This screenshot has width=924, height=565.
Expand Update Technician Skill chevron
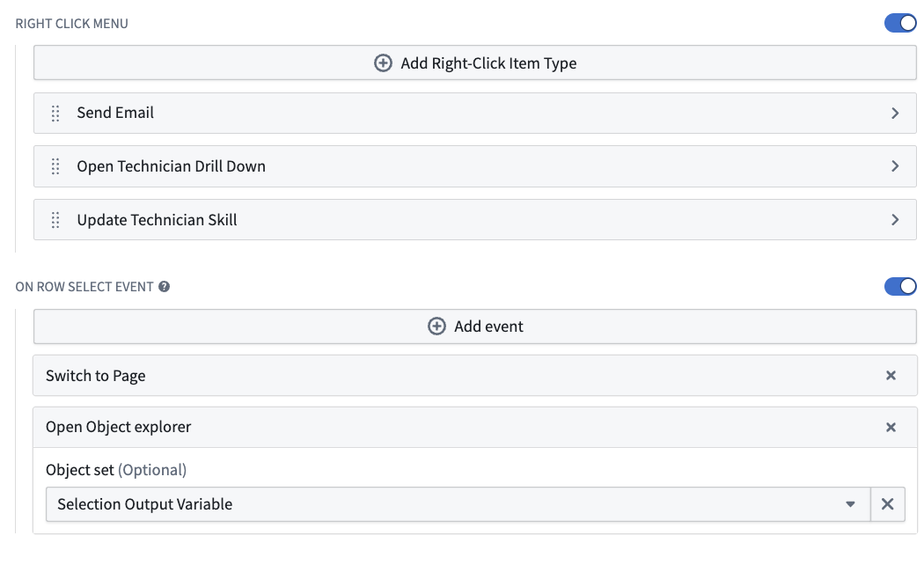pos(895,220)
